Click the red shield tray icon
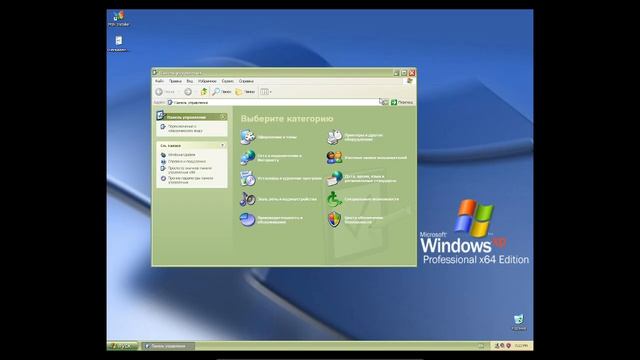The height and width of the screenshot is (360, 640). pyautogui.click(x=509, y=346)
